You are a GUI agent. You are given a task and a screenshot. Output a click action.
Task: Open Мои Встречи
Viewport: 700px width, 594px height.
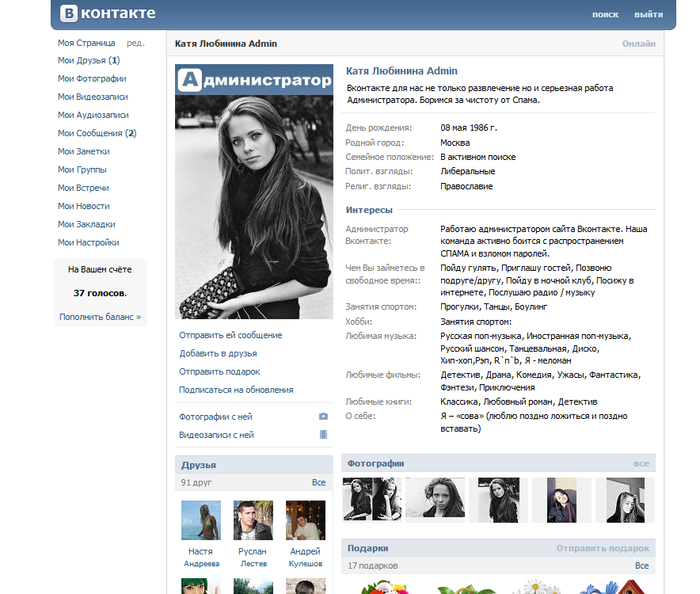click(83, 188)
